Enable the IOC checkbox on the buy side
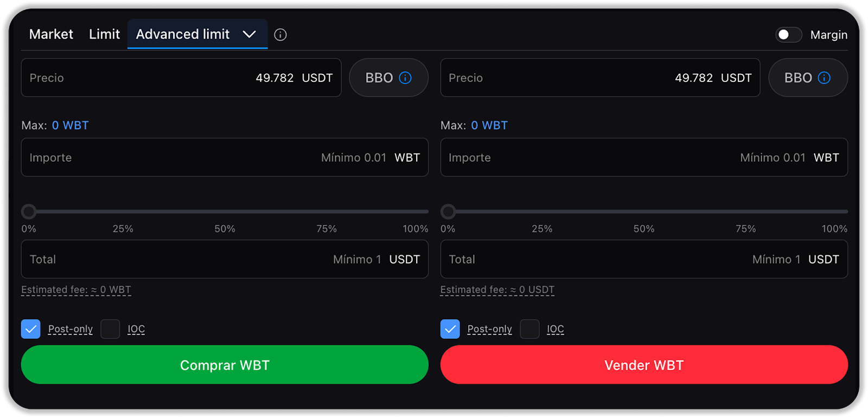Viewport: 868px width, 418px height. click(x=110, y=329)
